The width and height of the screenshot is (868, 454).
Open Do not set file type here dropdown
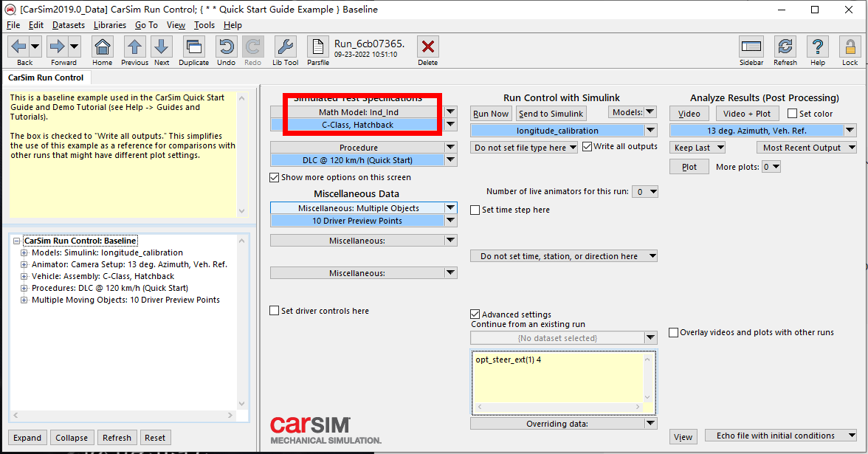(x=524, y=148)
